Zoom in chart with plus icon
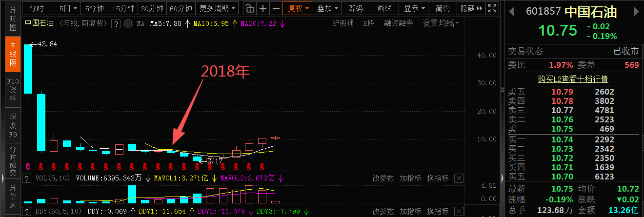The image size is (644, 217). click(263, 8)
